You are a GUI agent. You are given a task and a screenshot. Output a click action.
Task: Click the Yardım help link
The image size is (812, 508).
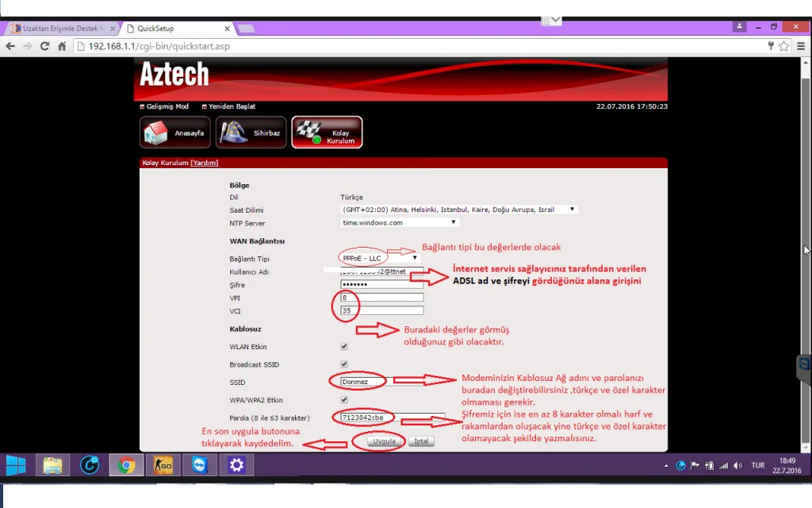click(x=205, y=163)
